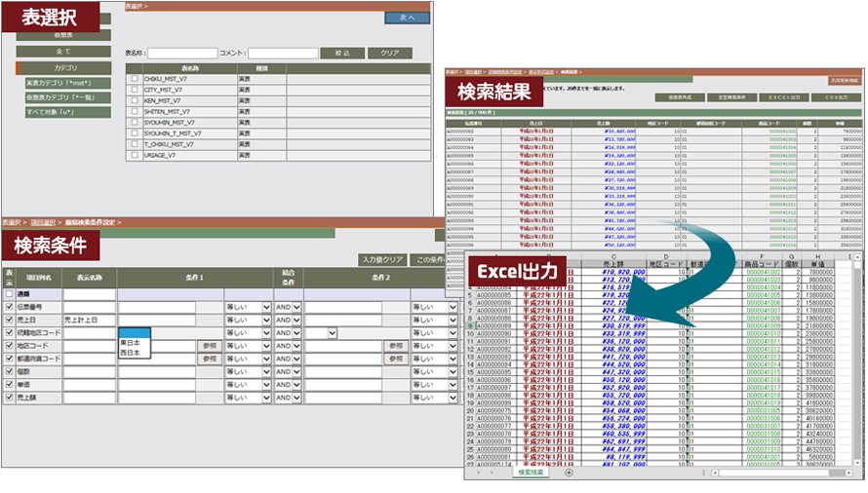Select Excel column H header
Image resolution: width=868 pixels, height=493 pixels.
tap(817, 257)
